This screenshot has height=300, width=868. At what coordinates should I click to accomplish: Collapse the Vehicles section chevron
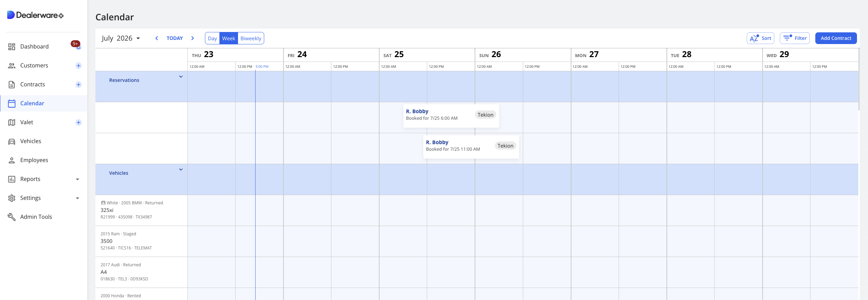[181, 170]
